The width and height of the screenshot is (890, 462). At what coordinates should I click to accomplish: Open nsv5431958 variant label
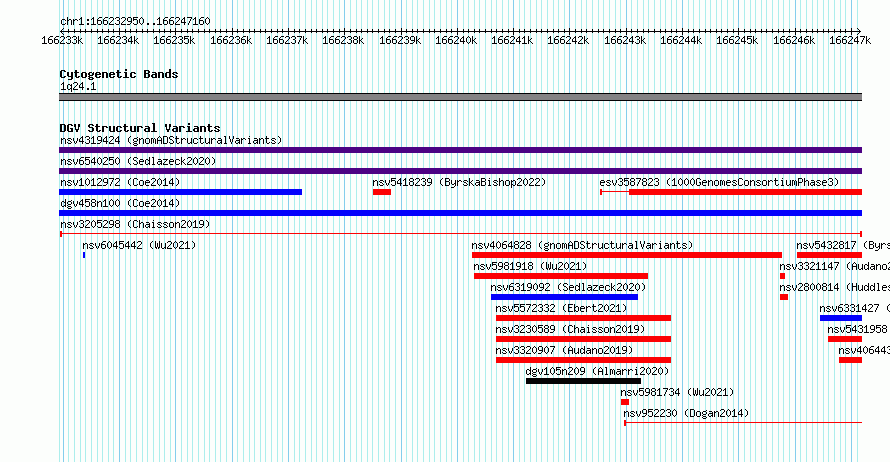(858, 329)
